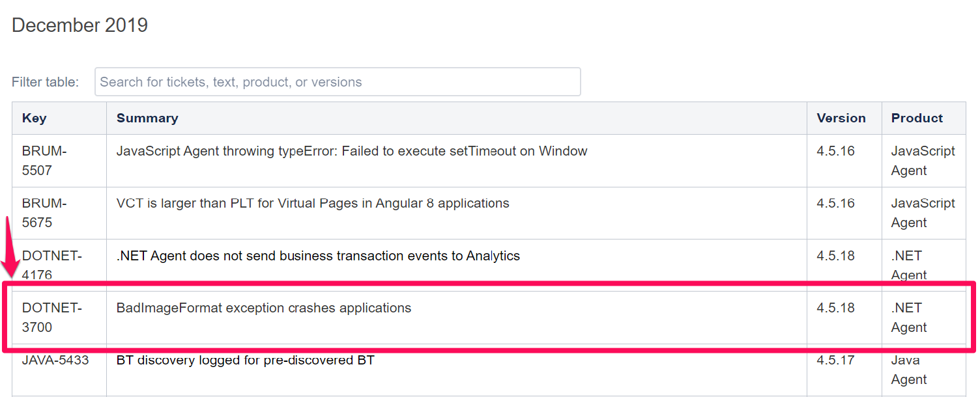
Task: Select the Product column header
Action: tap(917, 118)
